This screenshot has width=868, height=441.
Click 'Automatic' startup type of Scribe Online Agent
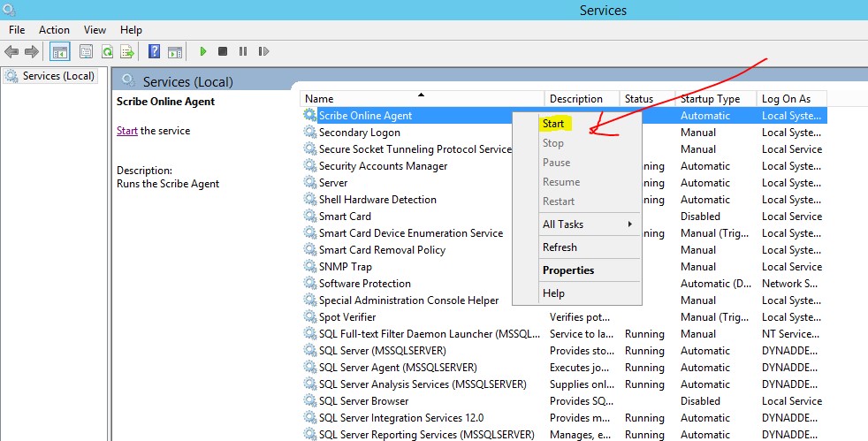pos(705,116)
